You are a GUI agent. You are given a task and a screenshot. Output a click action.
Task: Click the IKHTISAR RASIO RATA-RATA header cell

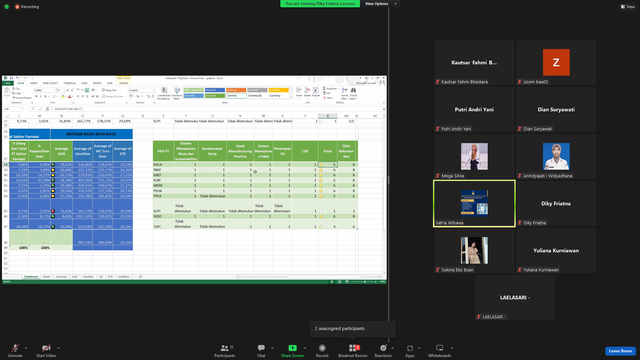pos(91,134)
